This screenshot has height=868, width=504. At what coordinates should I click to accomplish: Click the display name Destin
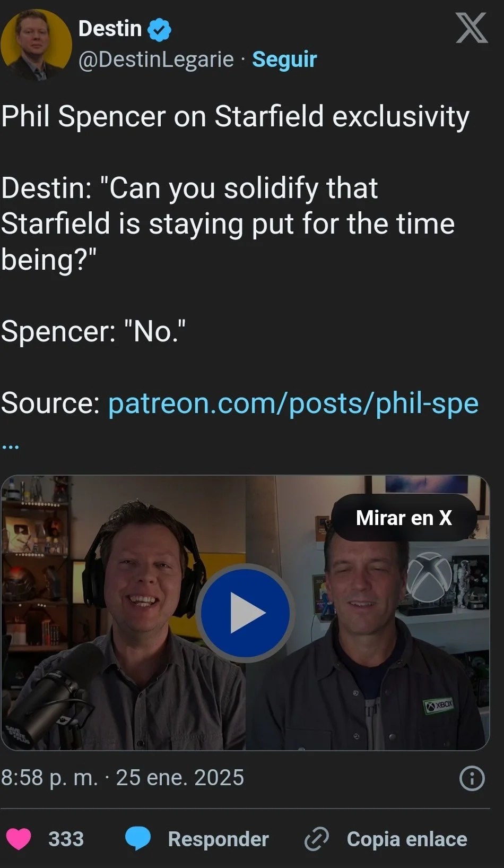tap(110, 29)
